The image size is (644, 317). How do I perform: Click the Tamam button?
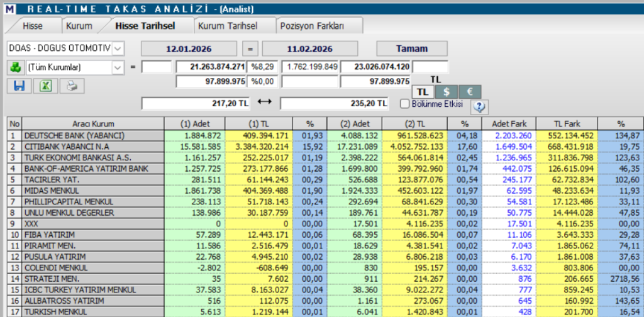(412, 48)
